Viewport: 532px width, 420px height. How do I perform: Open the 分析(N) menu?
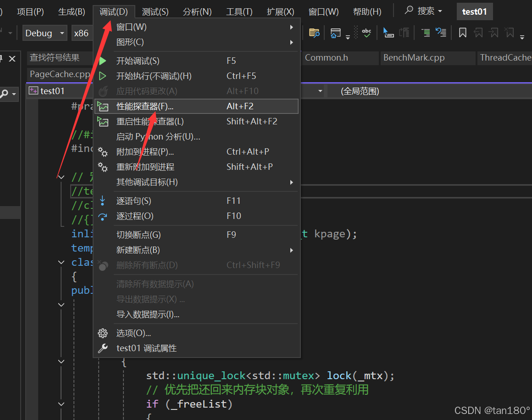pyautogui.click(x=197, y=12)
